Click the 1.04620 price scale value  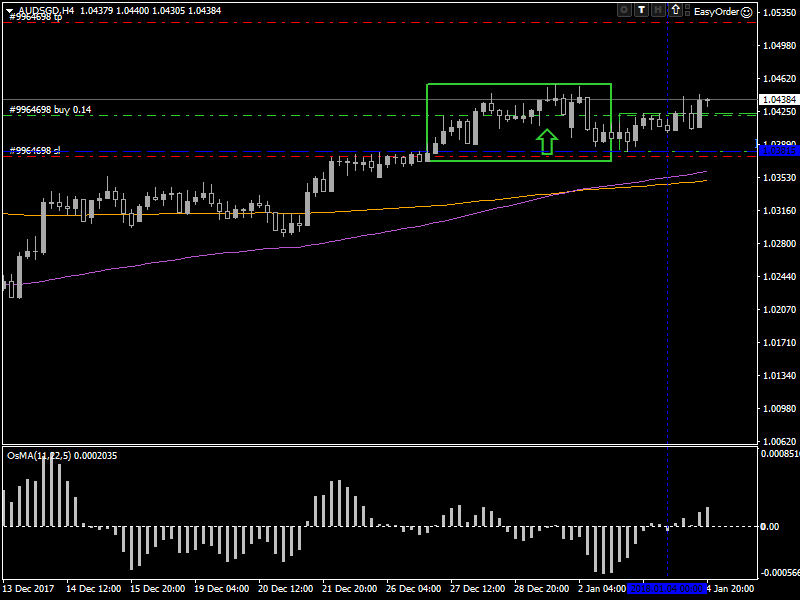779,79
